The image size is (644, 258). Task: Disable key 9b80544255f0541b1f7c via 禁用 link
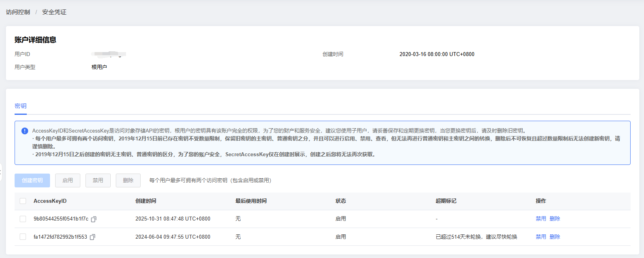tap(541, 219)
